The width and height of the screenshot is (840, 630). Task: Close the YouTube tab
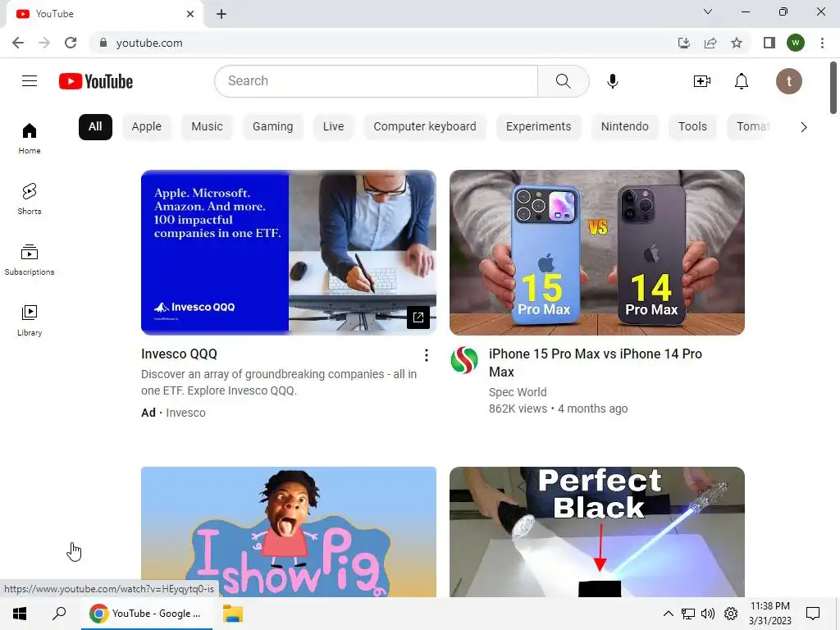(x=190, y=14)
